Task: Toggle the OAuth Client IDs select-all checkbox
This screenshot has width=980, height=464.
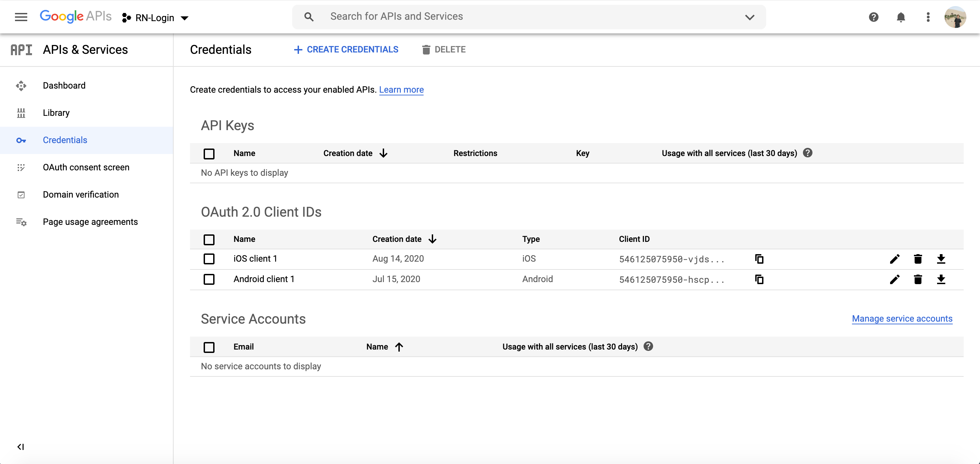Action: [x=209, y=239]
